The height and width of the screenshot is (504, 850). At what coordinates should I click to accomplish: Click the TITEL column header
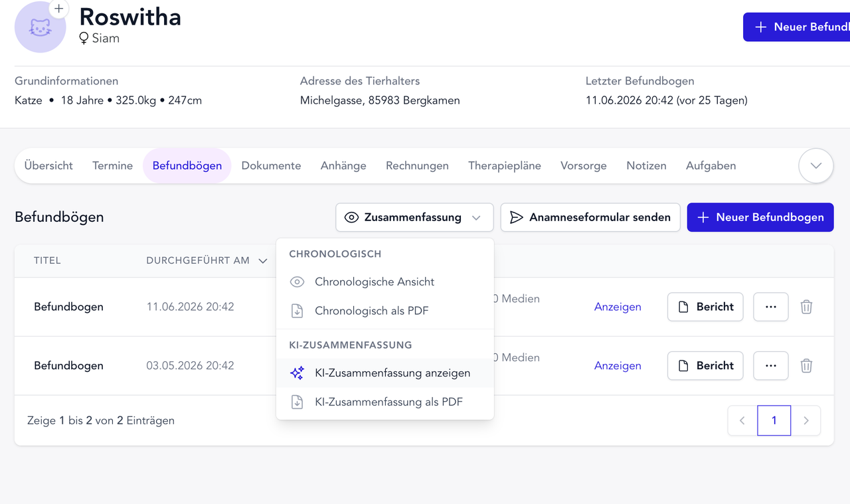pyautogui.click(x=47, y=260)
